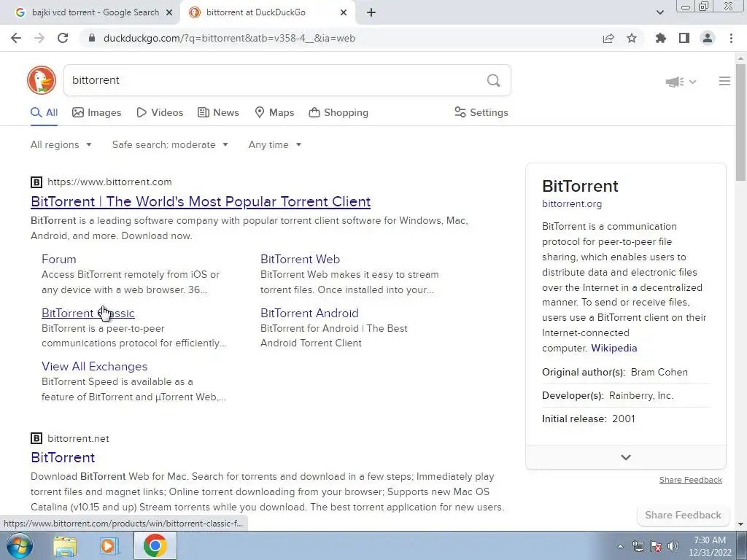
Task: Switch to the Shopping tab
Action: [338, 113]
